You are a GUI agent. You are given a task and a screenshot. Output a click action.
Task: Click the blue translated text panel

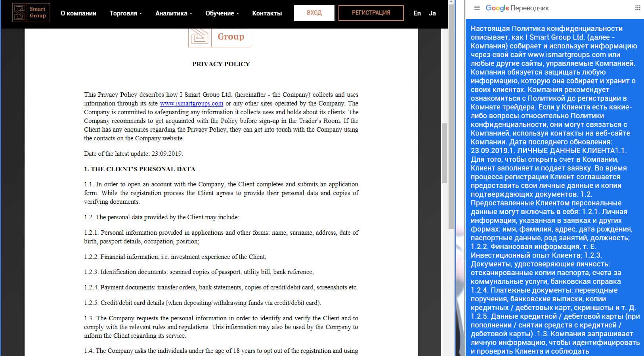coord(554,189)
